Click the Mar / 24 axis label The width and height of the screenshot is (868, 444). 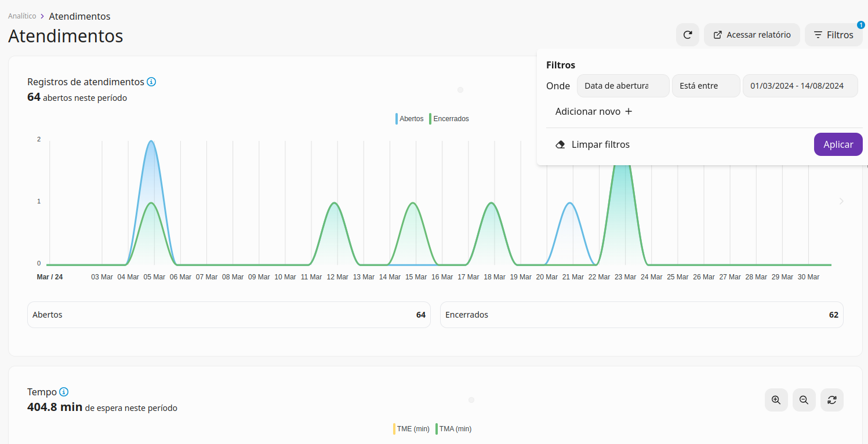tap(50, 277)
